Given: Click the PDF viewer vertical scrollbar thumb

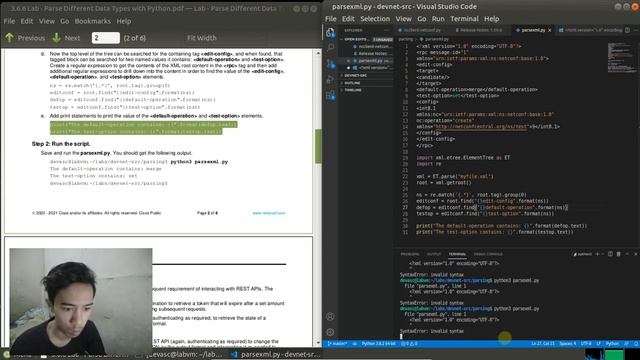Looking at the screenshot, I should click(x=318, y=146).
